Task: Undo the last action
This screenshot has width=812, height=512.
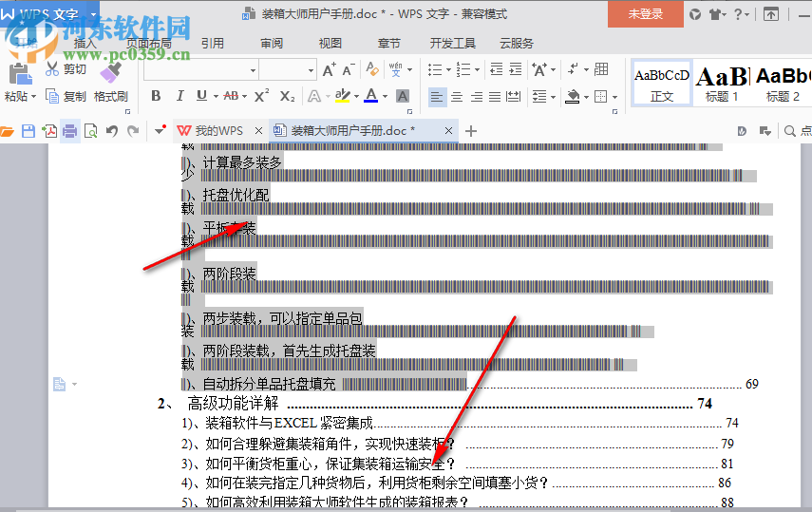Action: pyautogui.click(x=112, y=131)
